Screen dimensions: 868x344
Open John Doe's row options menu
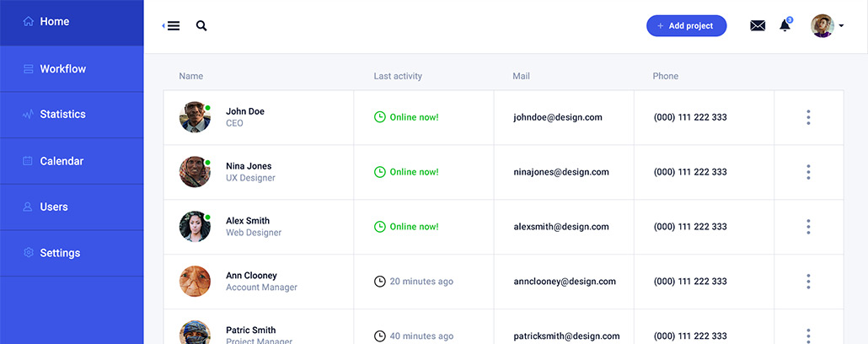point(808,117)
